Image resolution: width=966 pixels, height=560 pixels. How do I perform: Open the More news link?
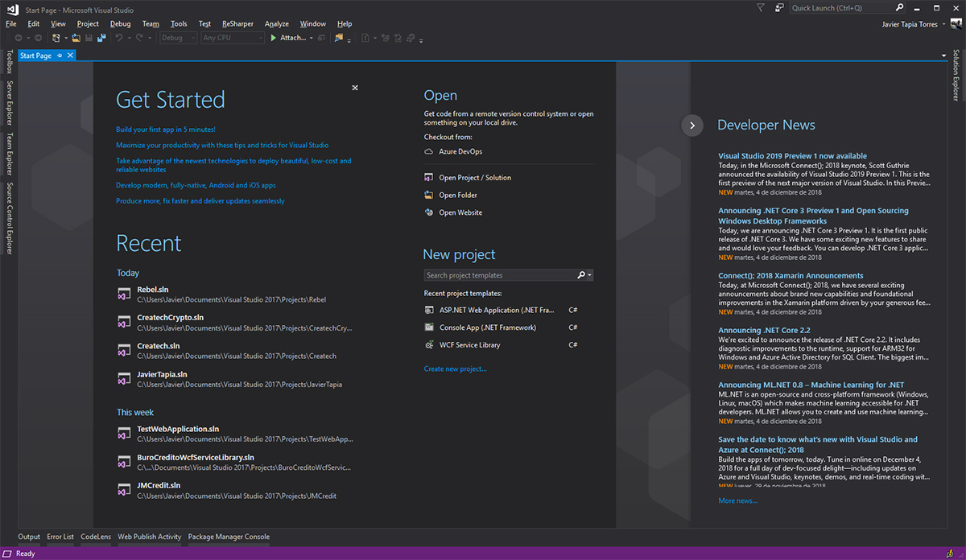(737, 500)
